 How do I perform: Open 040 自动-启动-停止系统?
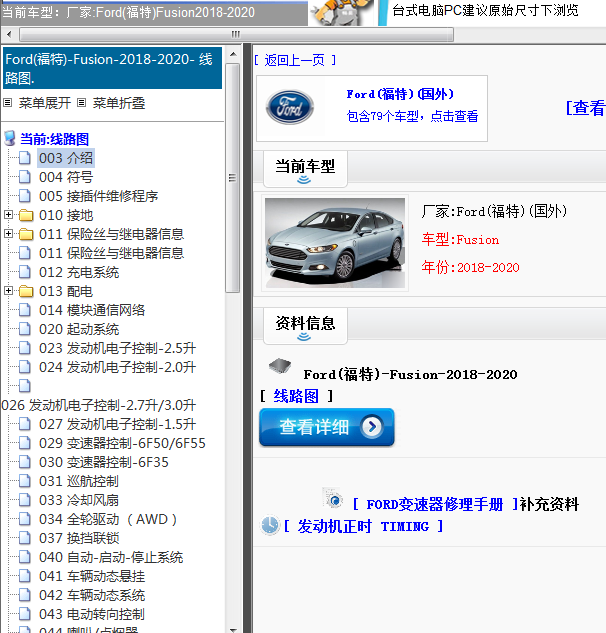pos(111,557)
